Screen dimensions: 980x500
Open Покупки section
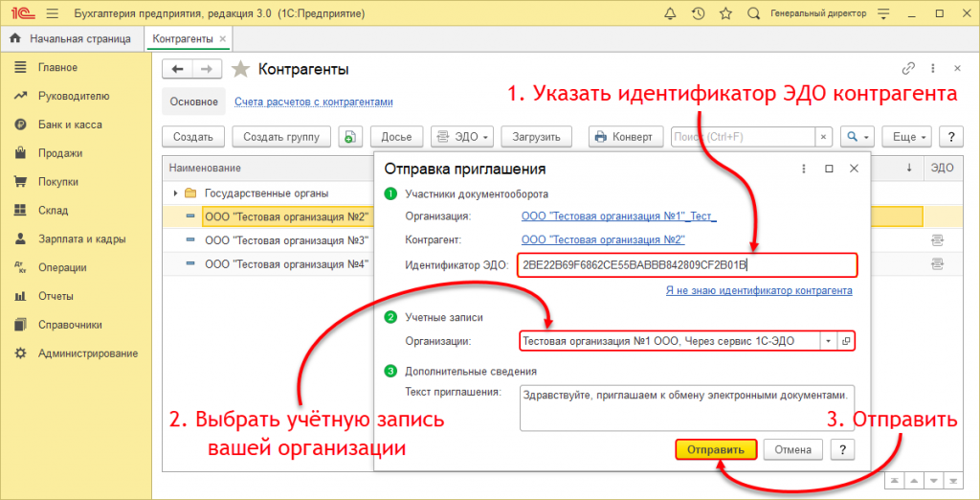click(x=58, y=182)
